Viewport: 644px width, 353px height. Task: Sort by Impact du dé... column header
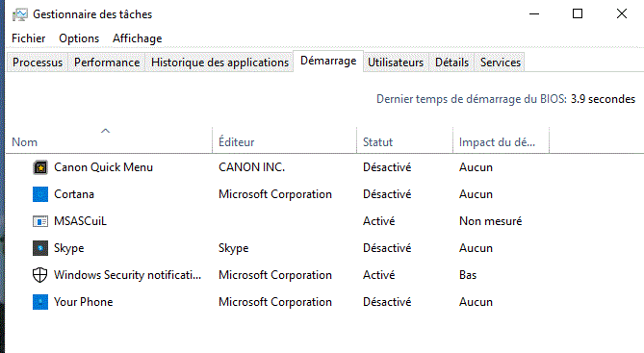(501, 140)
